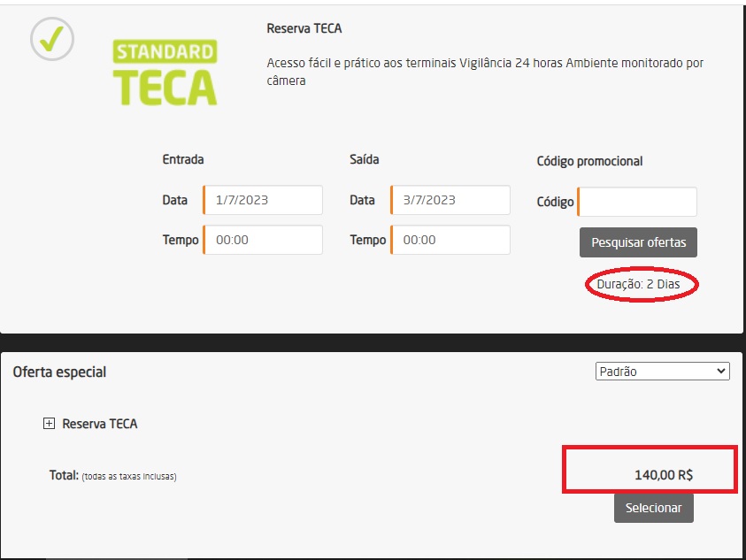Image resolution: width=746 pixels, height=560 pixels.
Task: Click the 140,00 R$ total price
Action: click(663, 475)
